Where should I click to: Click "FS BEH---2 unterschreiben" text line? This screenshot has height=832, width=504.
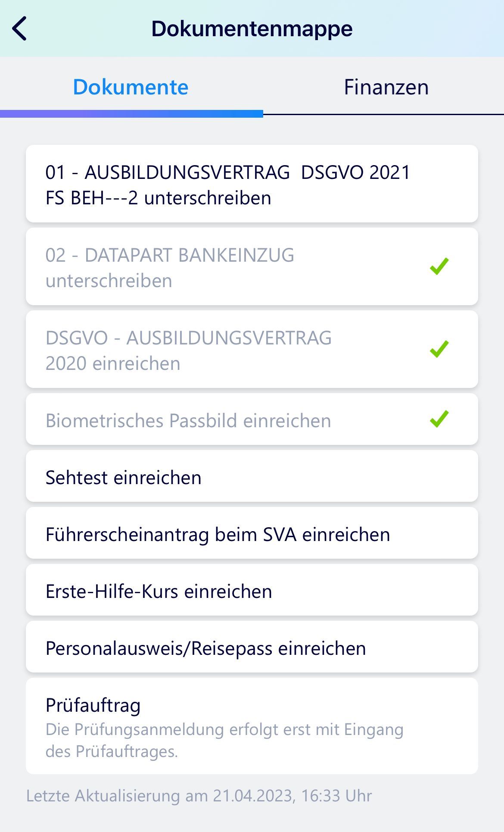pyautogui.click(x=158, y=198)
